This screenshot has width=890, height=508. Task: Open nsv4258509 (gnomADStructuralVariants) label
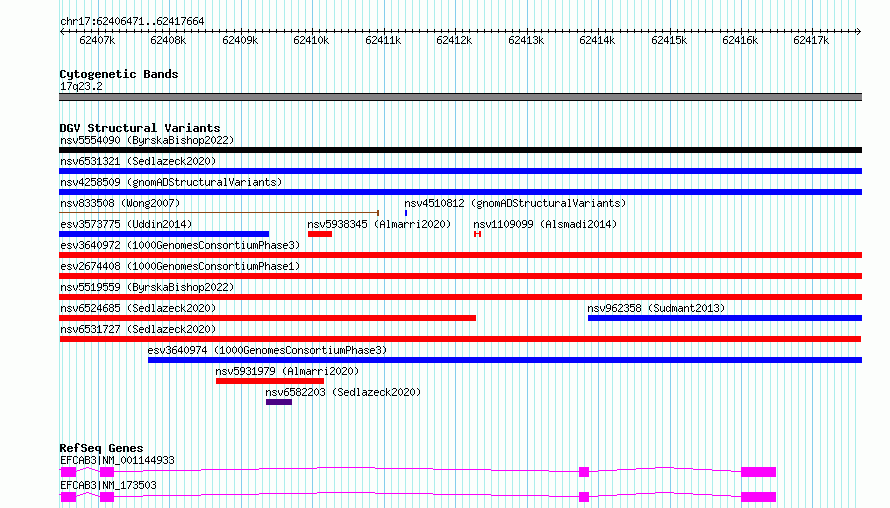click(x=171, y=182)
